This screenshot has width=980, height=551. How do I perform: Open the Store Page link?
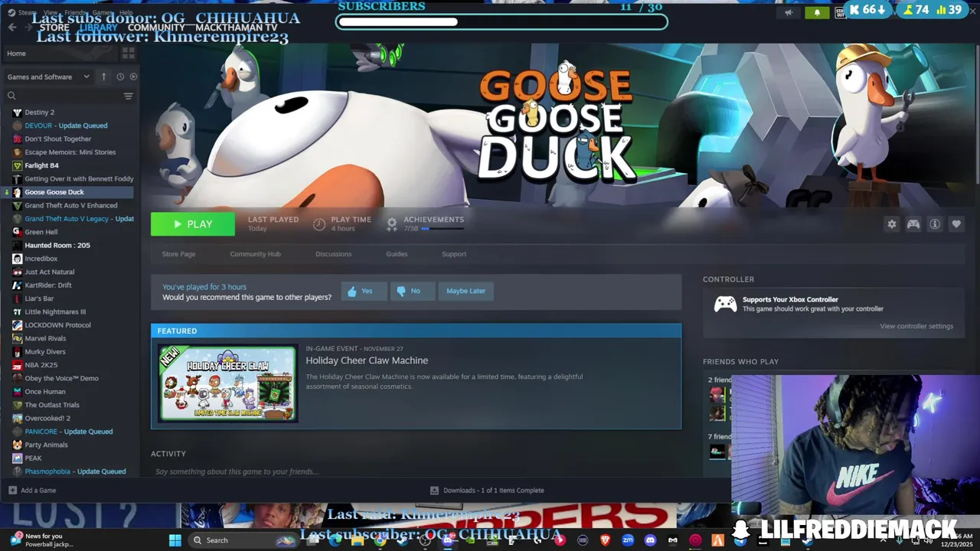click(x=178, y=254)
